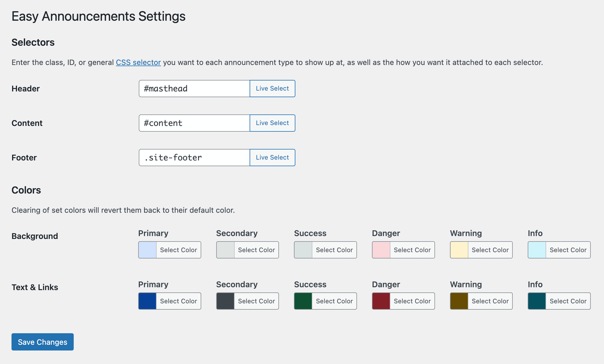Image resolution: width=604 pixels, height=364 pixels.
Task: Pick the Background Secondary gray swatch
Action: pyautogui.click(x=225, y=250)
